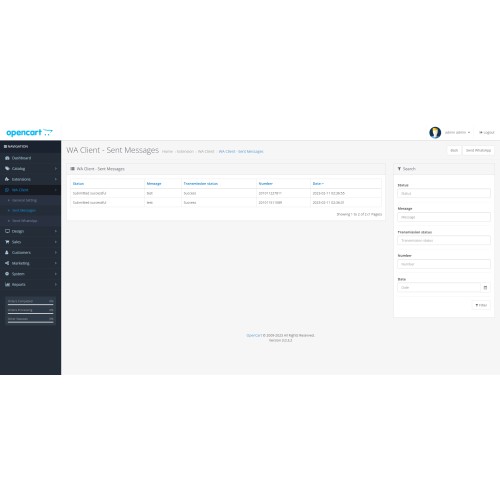Click the Design monitor icon
This screenshot has height=500, width=500.
[7, 231]
